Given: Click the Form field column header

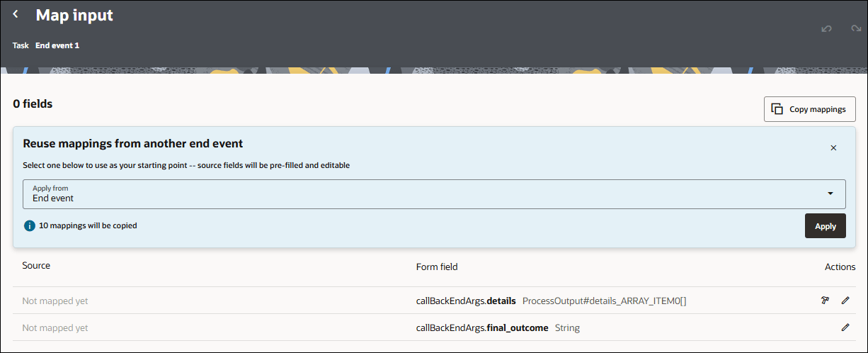Looking at the screenshot, I should tap(437, 267).
